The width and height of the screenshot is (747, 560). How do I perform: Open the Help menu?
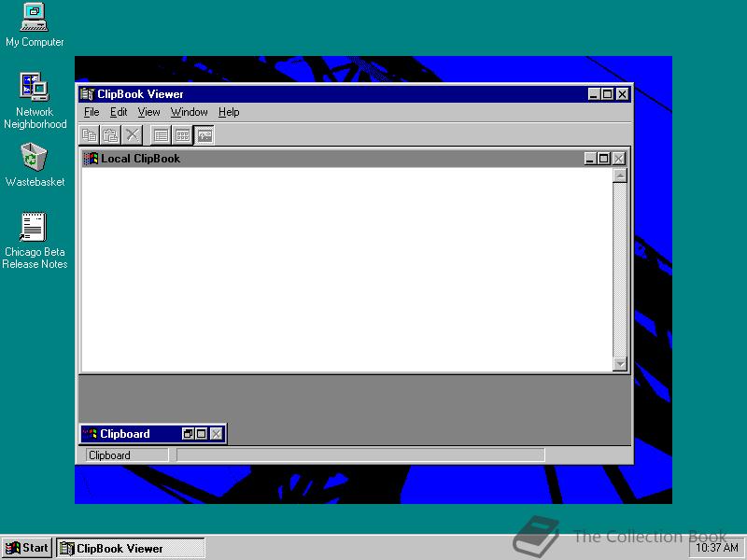229,112
